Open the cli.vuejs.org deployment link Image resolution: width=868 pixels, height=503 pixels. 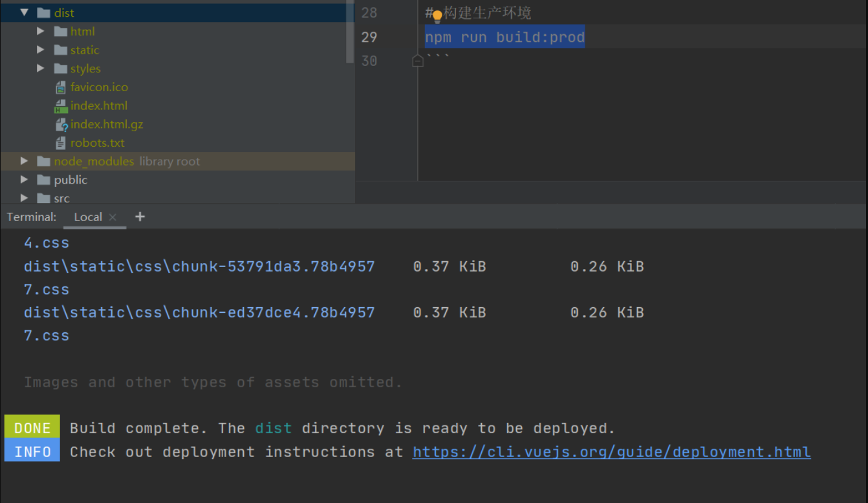pos(611,452)
